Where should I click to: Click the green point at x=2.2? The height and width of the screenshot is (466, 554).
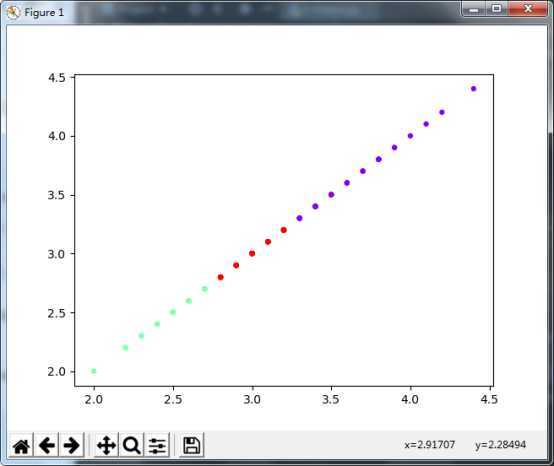[x=125, y=348]
